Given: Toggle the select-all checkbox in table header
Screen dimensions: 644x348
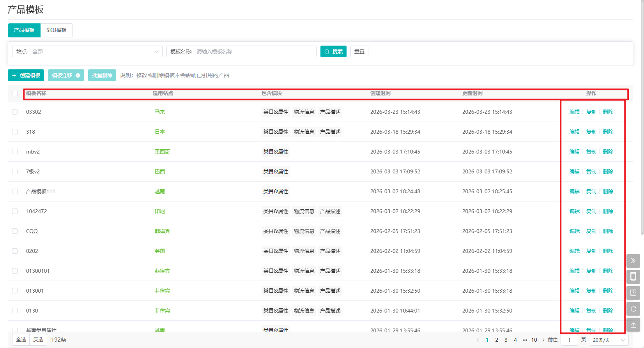Looking at the screenshot, I should click(15, 94).
